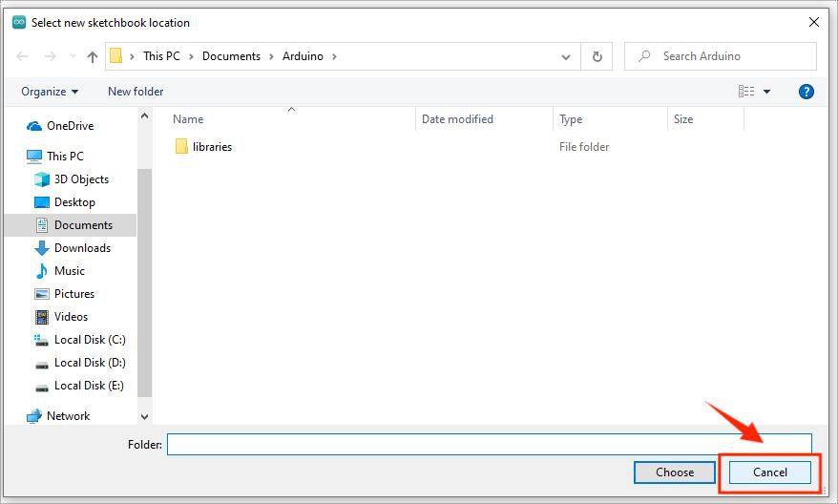Select Documents in the sidebar
The image size is (838, 504).
coord(83,225)
